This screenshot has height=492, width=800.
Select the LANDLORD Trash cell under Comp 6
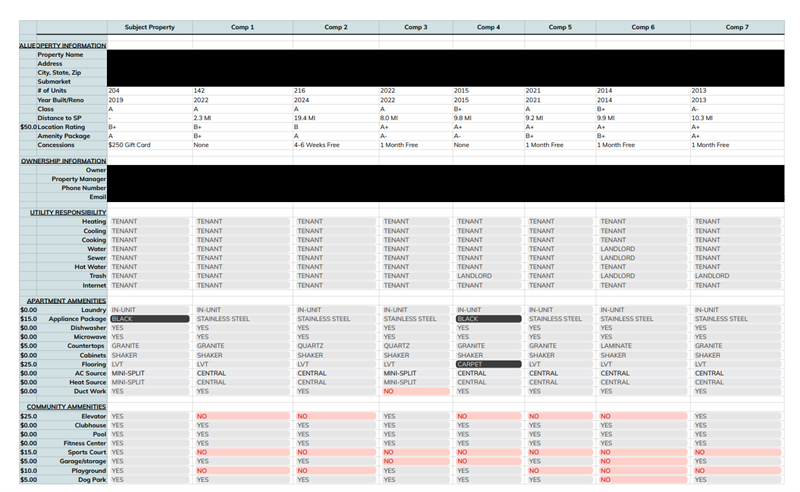click(643, 276)
